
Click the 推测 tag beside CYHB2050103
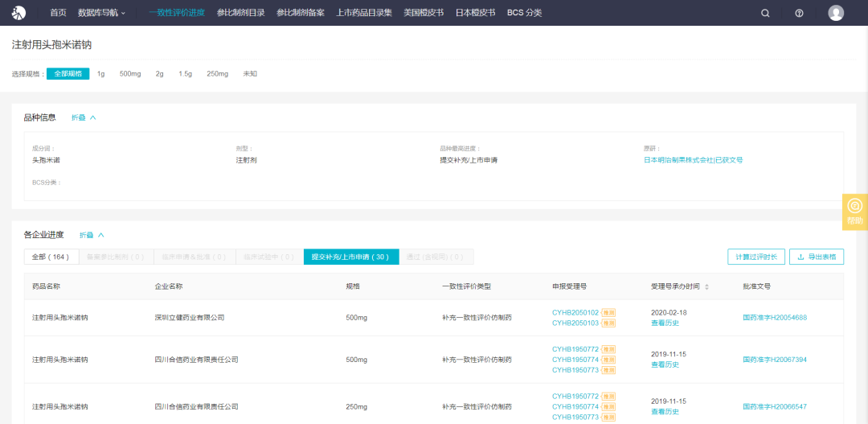(608, 323)
